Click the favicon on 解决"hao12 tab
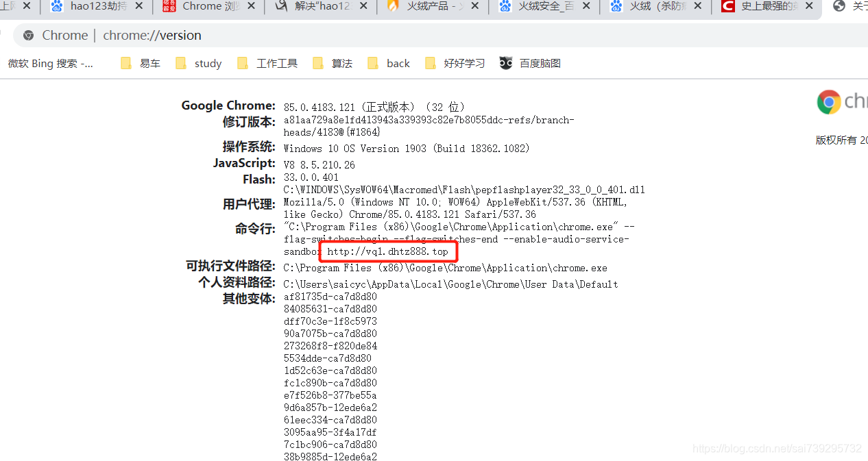The image size is (868, 461). point(281,6)
